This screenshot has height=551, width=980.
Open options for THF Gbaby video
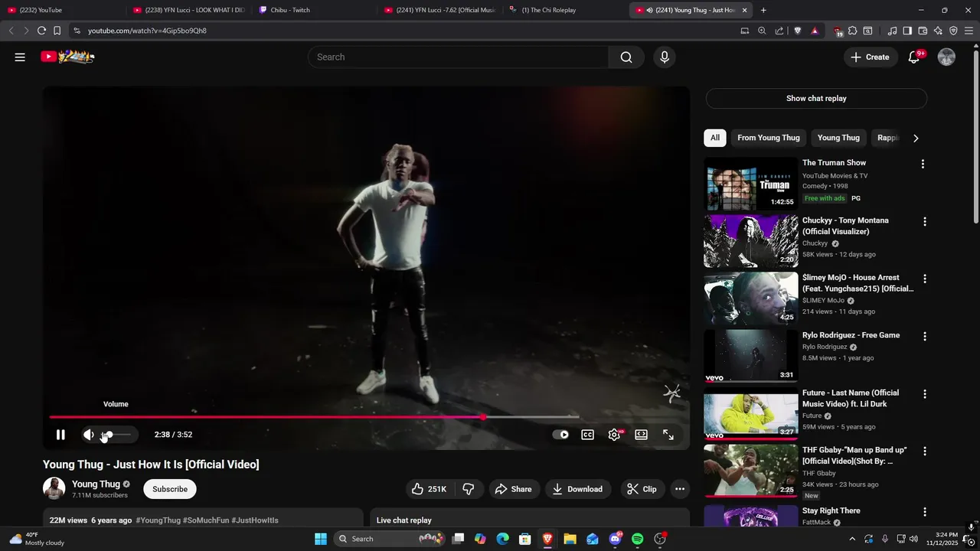pyautogui.click(x=925, y=451)
